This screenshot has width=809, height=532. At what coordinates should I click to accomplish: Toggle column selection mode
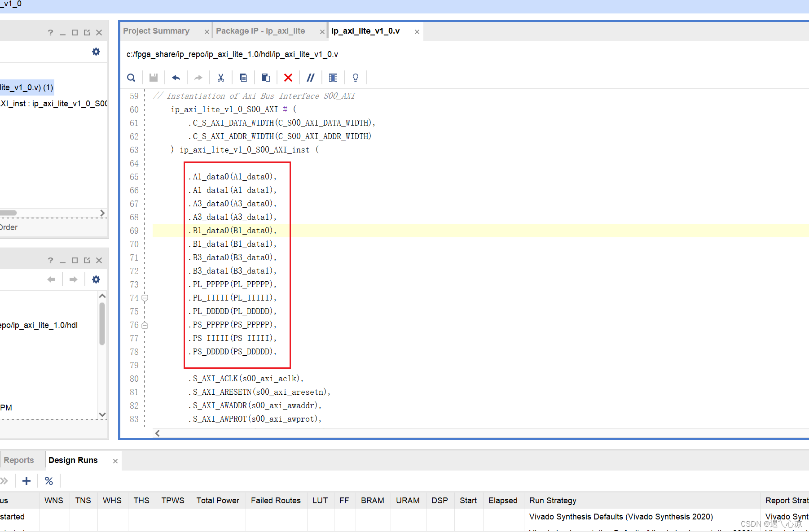coord(333,78)
